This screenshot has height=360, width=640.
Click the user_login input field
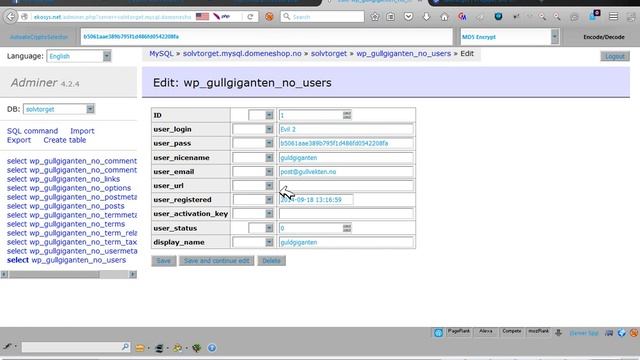pyautogui.click(x=346, y=129)
